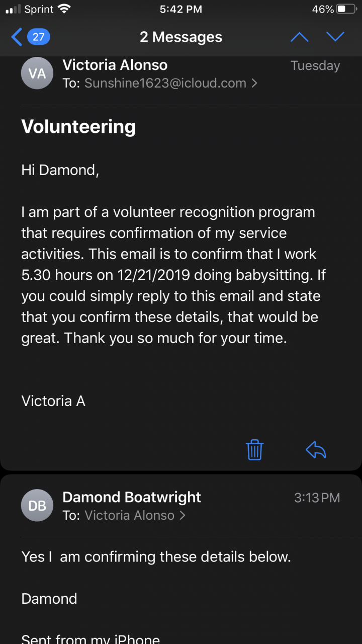The image size is (362, 644).
Task: Open the 27 unread messages badge
Action: [x=38, y=37]
